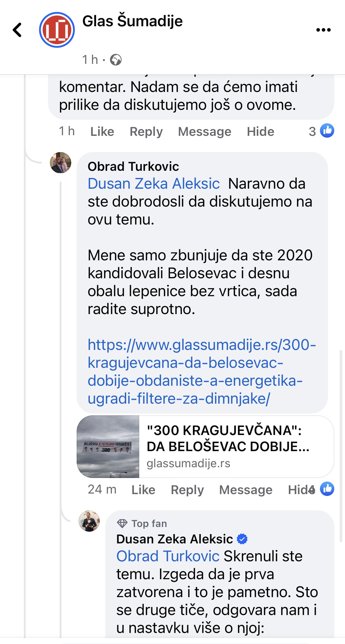Tap the globe public visibility icon
345x644 pixels.
[x=116, y=60]
